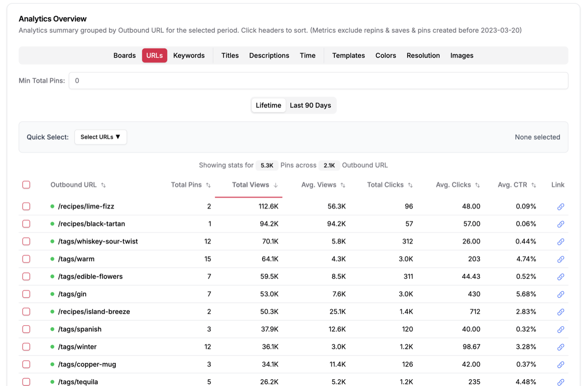The image size is (588, 386).
Task: Open link icon for /recipes/island-breeze row
Action: [x=561, y=312]
